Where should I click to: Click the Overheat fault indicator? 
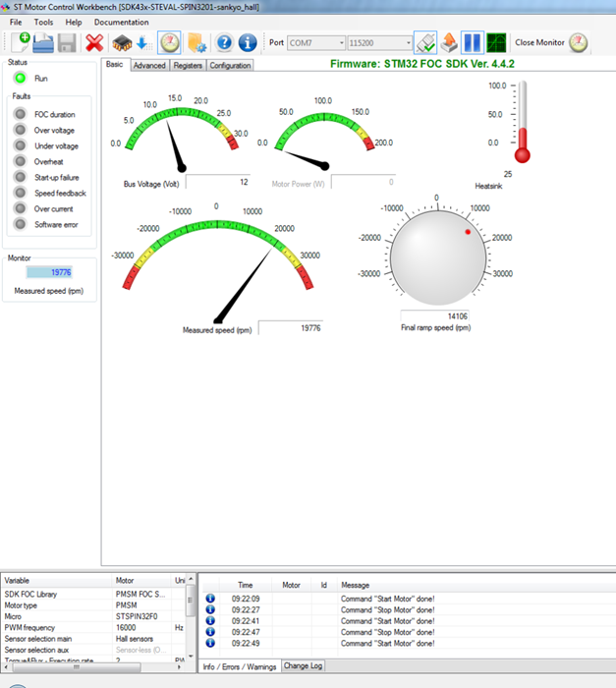coord(20,161)
